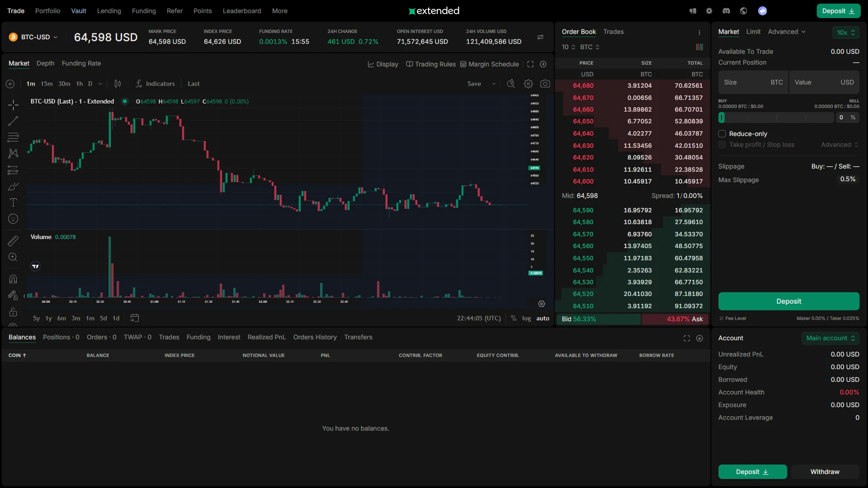Toggle percent scale on chart
Viewport: 868px width, 488px height.
[514, 318]
